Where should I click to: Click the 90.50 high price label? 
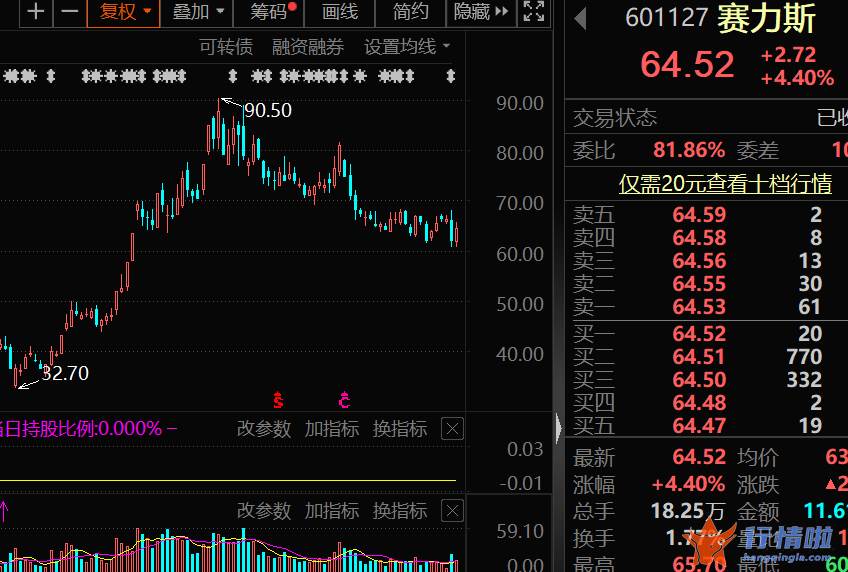click(268, 110)
